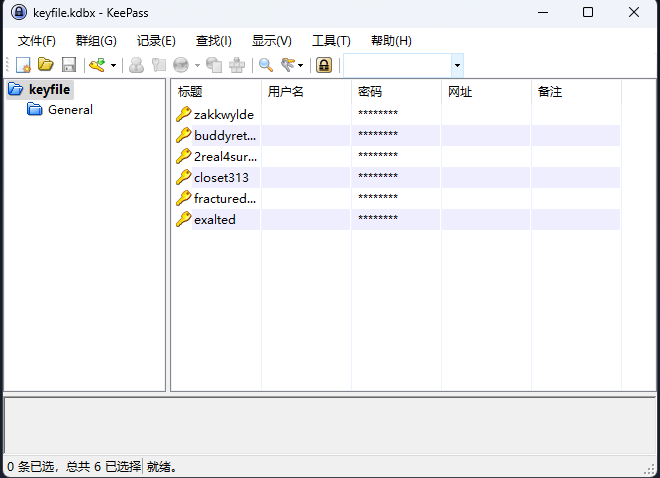Screen dimensions: 660x478
Task: Click the Copy URL to clipboard icon
Action: tap(214, 65)
